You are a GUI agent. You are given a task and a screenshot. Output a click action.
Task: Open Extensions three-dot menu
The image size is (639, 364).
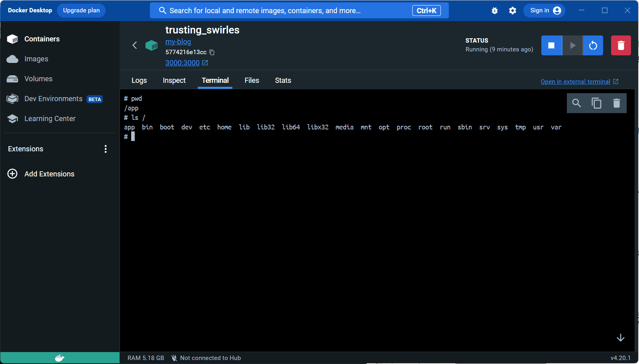[x=106, y=149]
